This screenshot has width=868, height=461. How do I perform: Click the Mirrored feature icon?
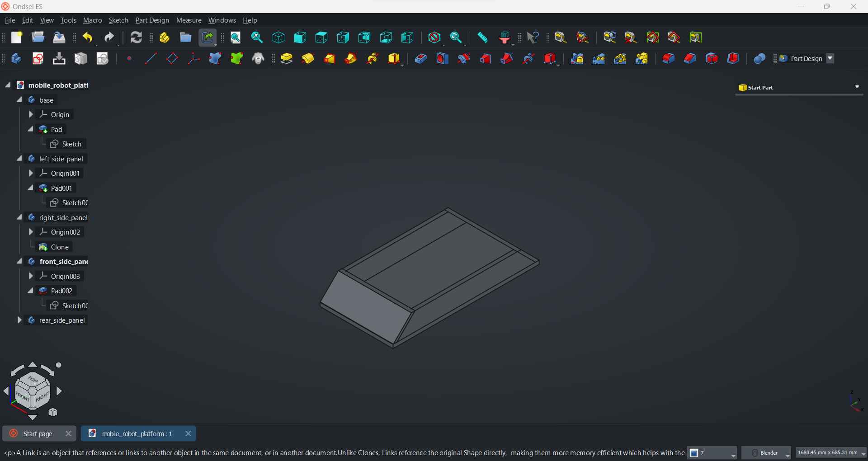pyautogui.click(x=577, y=59)
